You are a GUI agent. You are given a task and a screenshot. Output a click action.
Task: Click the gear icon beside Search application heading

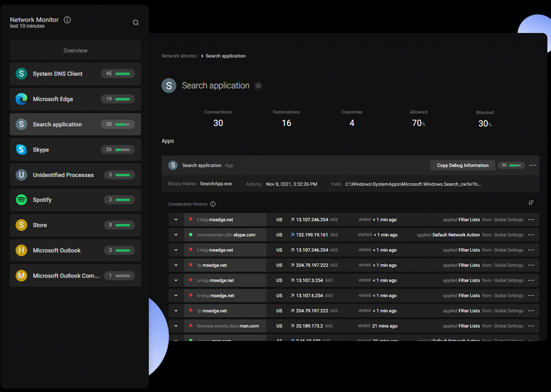(x=259, y=86)
